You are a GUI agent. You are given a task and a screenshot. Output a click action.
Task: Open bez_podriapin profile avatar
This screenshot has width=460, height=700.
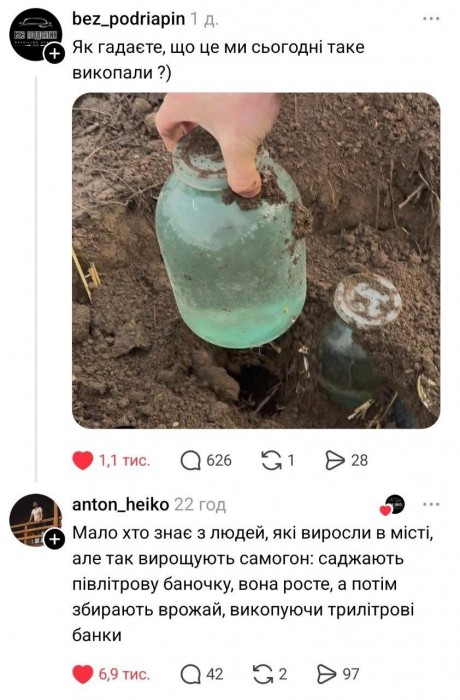[36, 34]
